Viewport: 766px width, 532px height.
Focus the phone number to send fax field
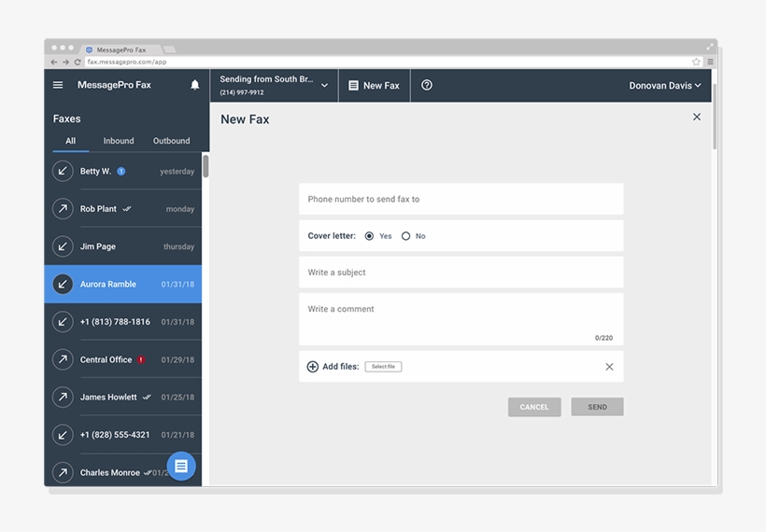tap(461, 199)
